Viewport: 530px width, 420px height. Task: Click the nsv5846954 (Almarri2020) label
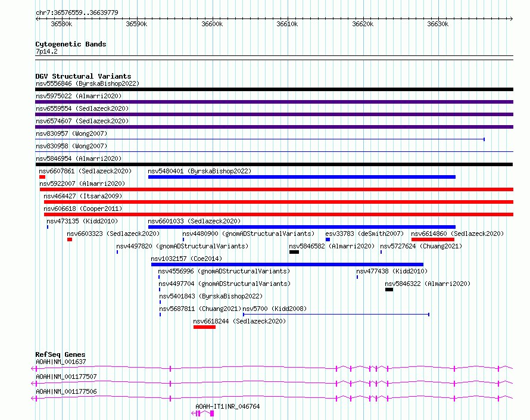tap(79, 158)
